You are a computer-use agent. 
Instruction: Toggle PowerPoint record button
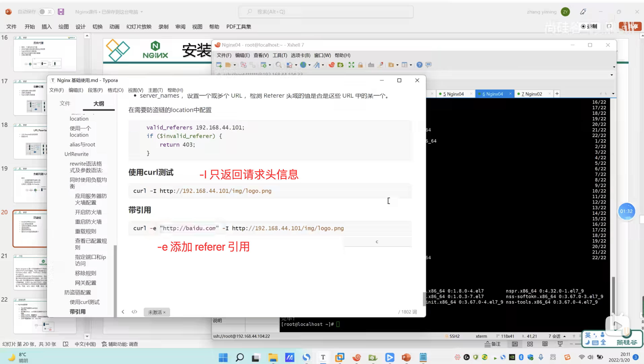pos(589,26)
